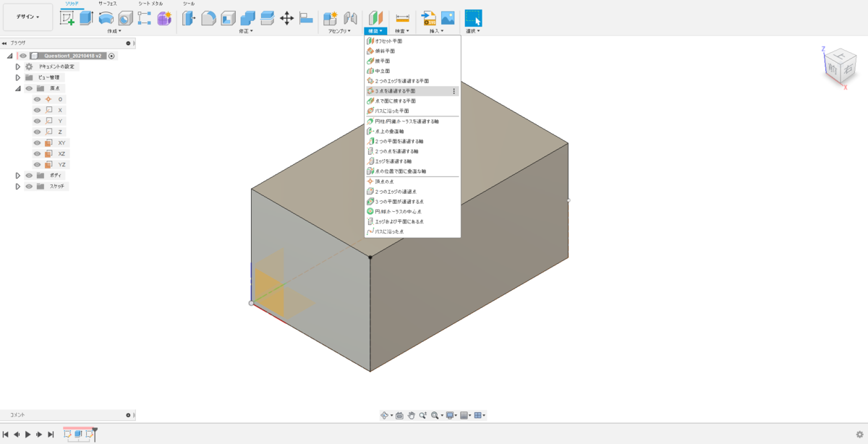Choose 頂点の点 menu entry
Viewport: 868px width, 444px height.
412,182
